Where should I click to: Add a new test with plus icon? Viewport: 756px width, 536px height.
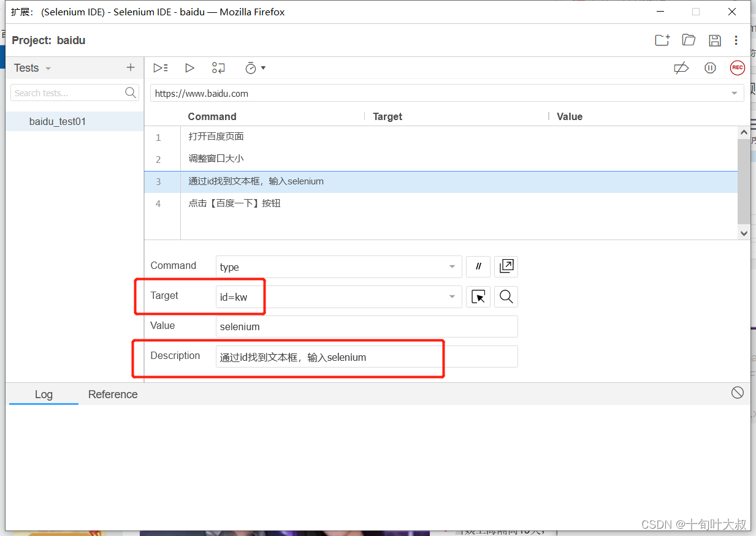[x=130, y=67]
